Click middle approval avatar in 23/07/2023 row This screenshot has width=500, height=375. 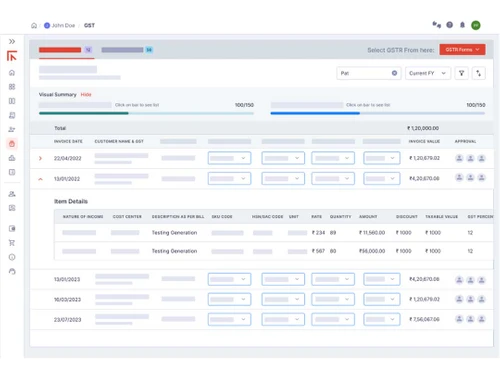pyautogui.click(x=470, y=319)
